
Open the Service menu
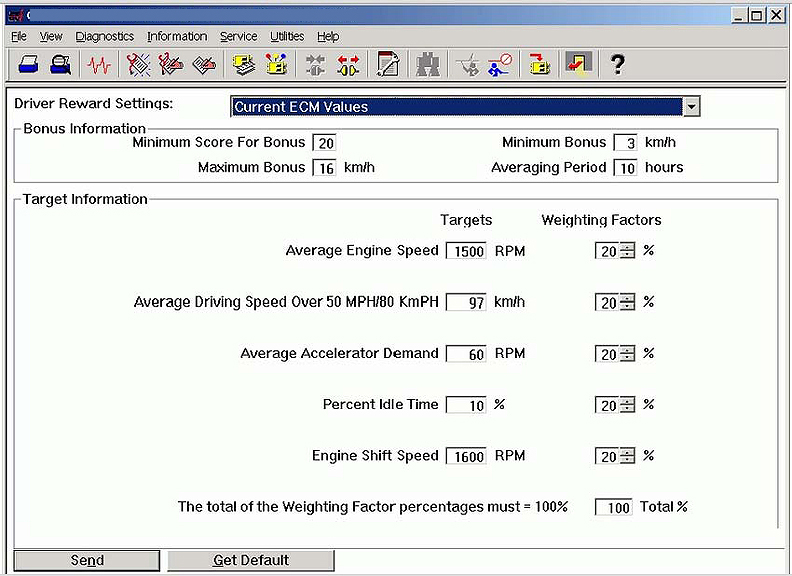point(238,36)
